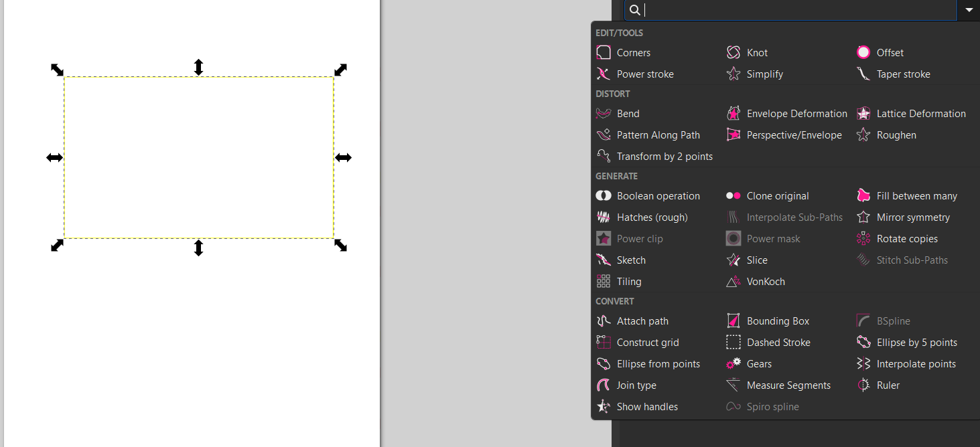Screen dimensions: 980x447
Task: Choose the Knot effect icon
Action: point(733,53)
